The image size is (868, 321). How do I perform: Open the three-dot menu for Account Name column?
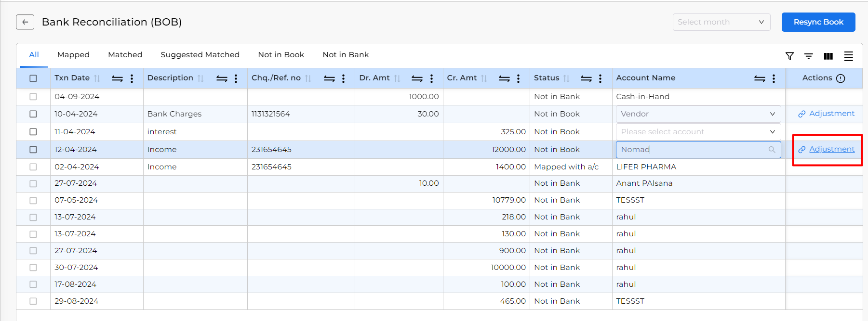click(774, 78)
